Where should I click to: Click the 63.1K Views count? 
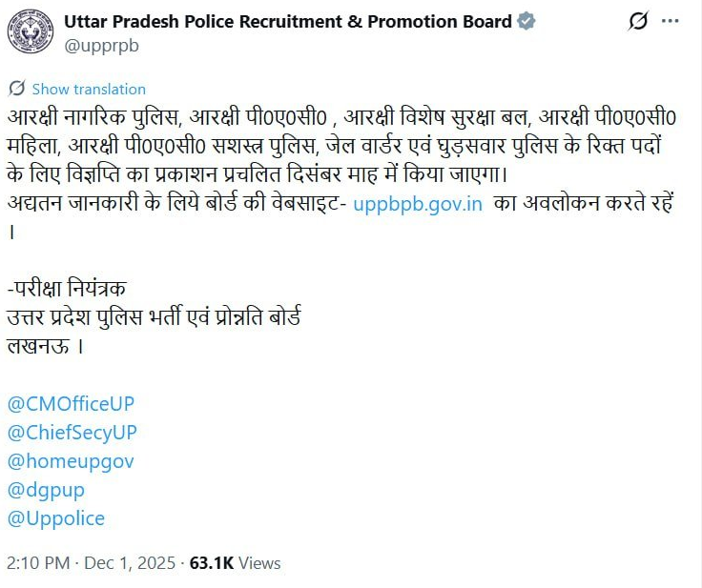[235, 563]
